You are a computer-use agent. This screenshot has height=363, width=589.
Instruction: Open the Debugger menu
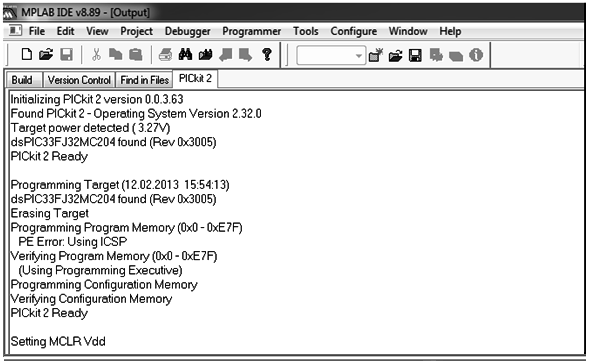pos(187,32)
